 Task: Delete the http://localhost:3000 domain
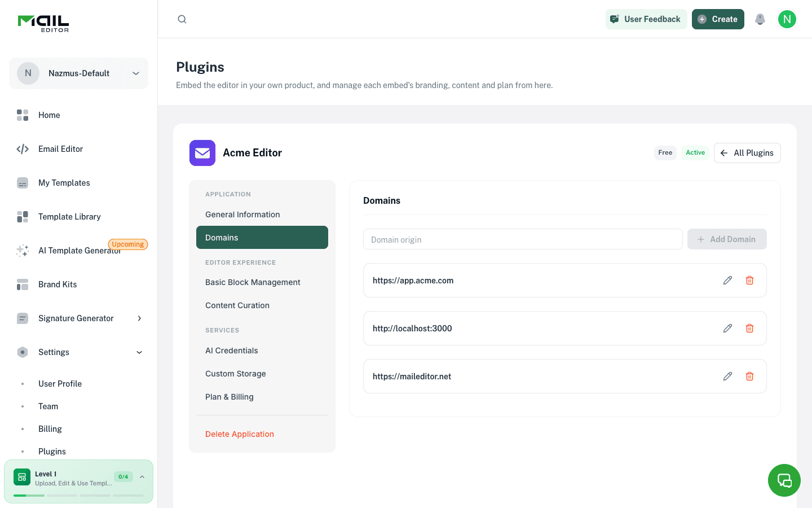pyautogui.click(x=750, y=329)
